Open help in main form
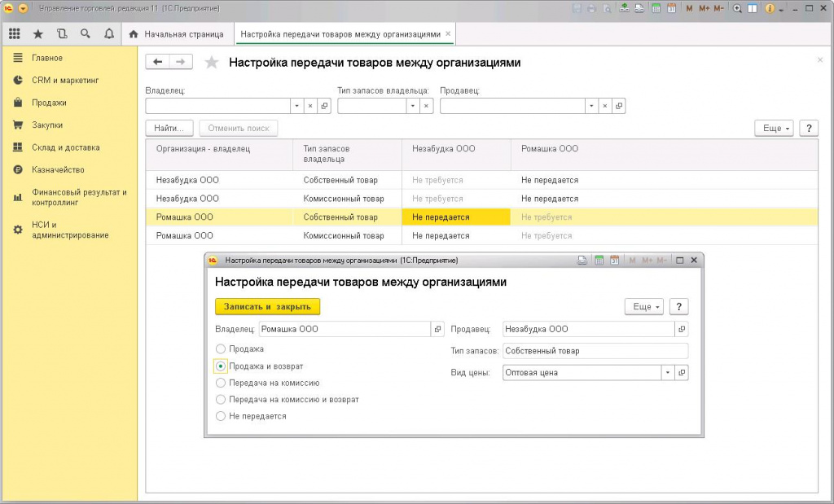834x504 pixels. (x=809, y=128)
